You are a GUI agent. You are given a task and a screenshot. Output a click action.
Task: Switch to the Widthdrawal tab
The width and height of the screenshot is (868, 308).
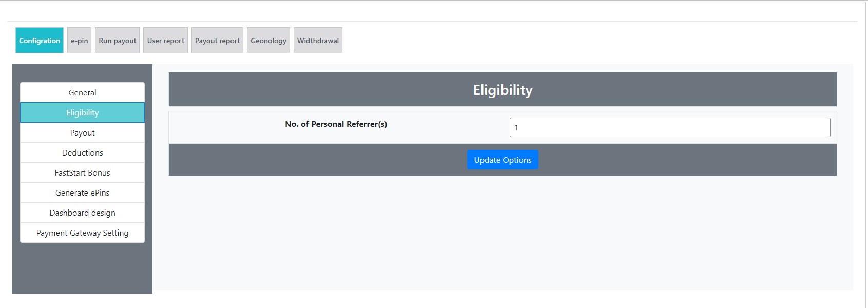click(x=318, y=41)
